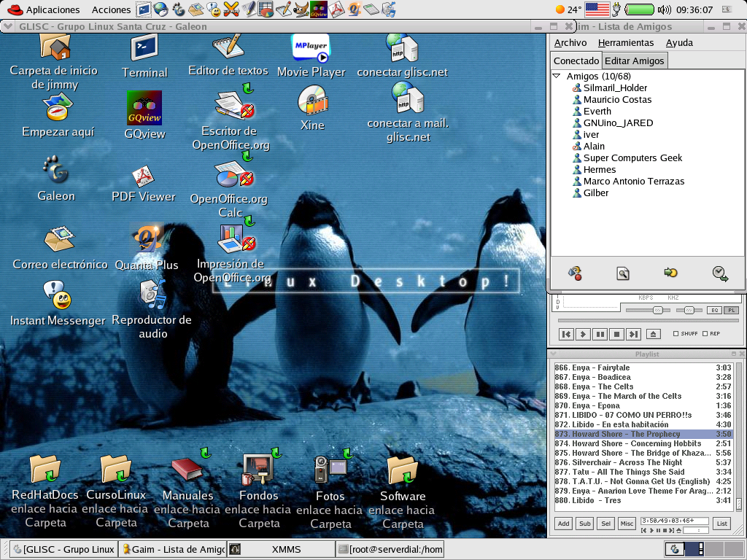747x560 pixels.
Task: Click Gaim chat arrow icon
Action: [671, 273]
